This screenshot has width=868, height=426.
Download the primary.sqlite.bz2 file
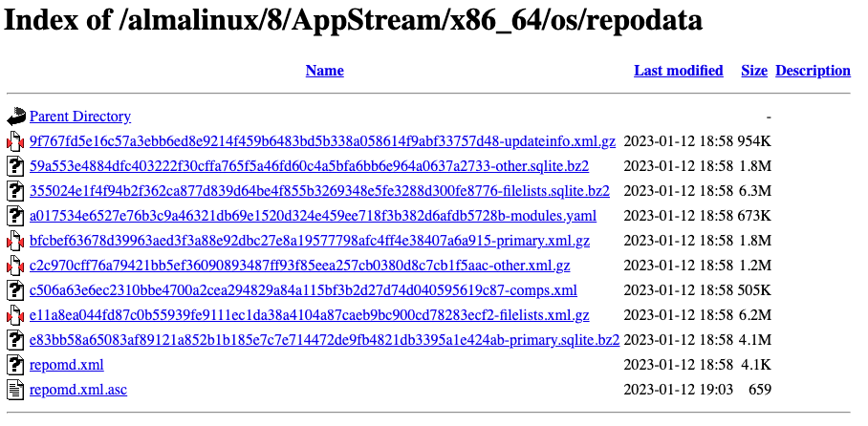324,340
